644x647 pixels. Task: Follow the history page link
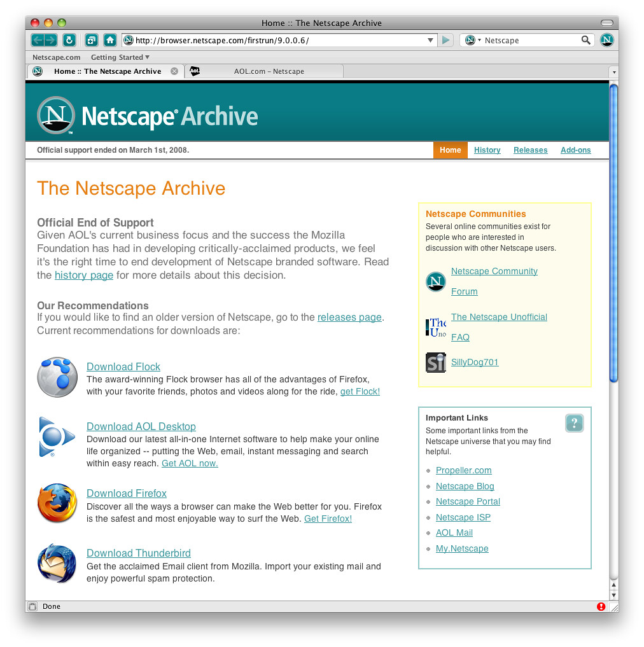pyautogui.click(x=83, y=275)
